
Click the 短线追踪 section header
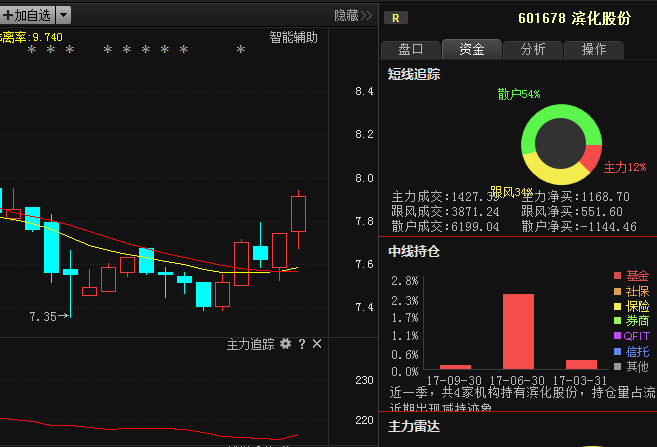(x=414, y=75)
